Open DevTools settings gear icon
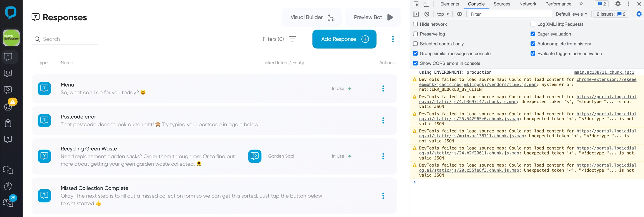The height and width of the screenshot is (217, 644). [618, 4]
